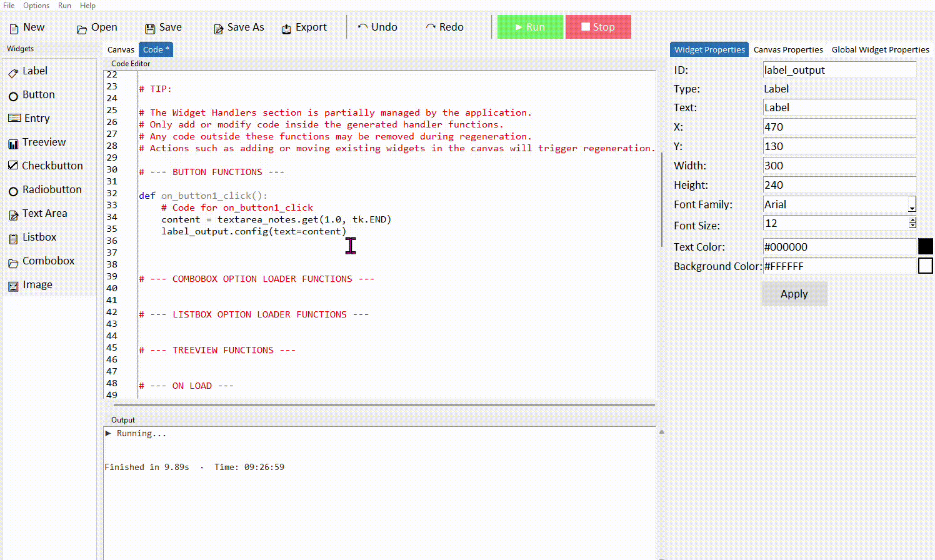This screenshot has width=935, height=560.
Task: Apply the widget property changes
Action: click(794, 294)
